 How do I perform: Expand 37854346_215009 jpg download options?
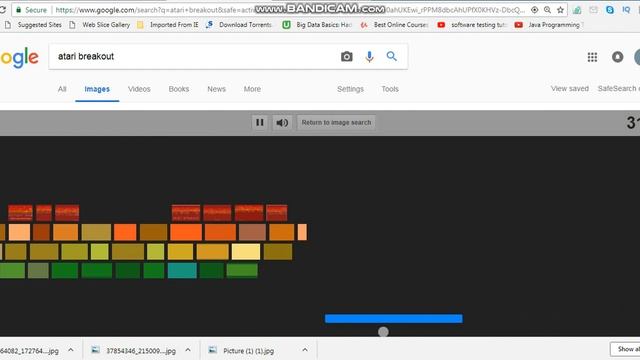tap(188, 350)
